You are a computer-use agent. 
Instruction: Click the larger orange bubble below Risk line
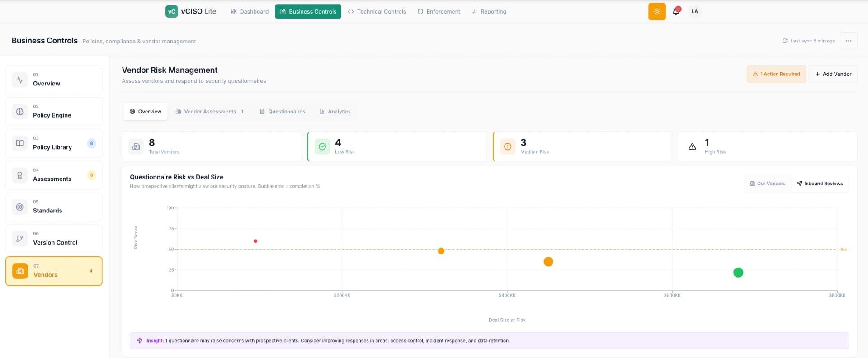(x=548, y=262)
